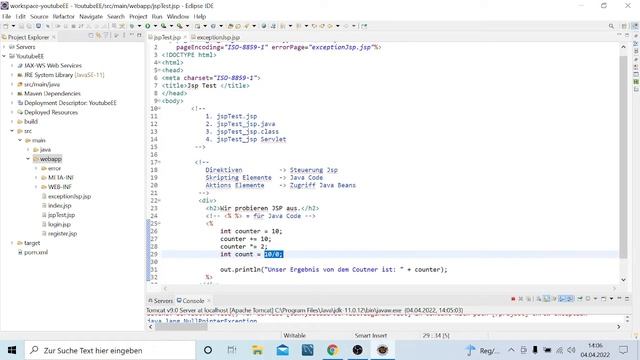Collapse the webapp folder
Screen dimensions: 640x360
pyautogui.click(x=28, y=159)
